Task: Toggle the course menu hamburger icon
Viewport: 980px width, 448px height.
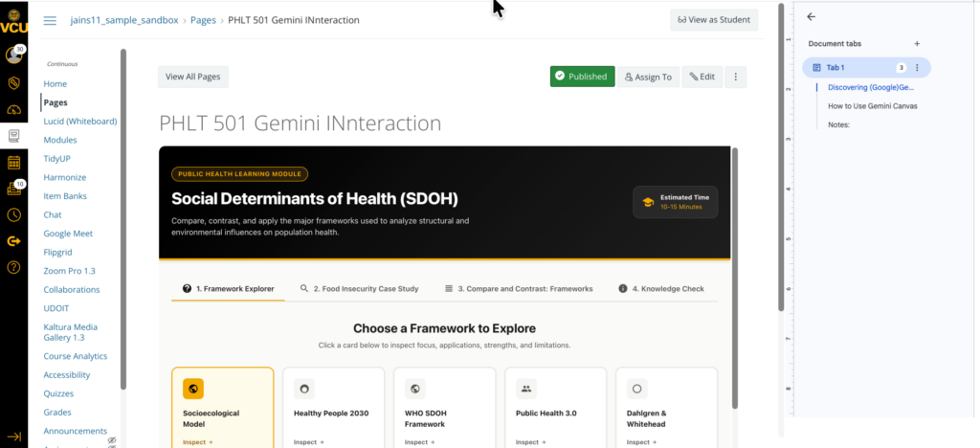Action: point(50,21)
